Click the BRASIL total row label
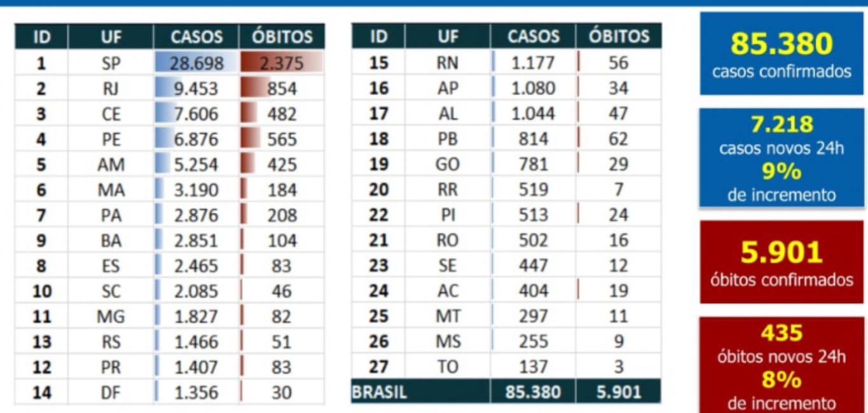 point(380,392)
